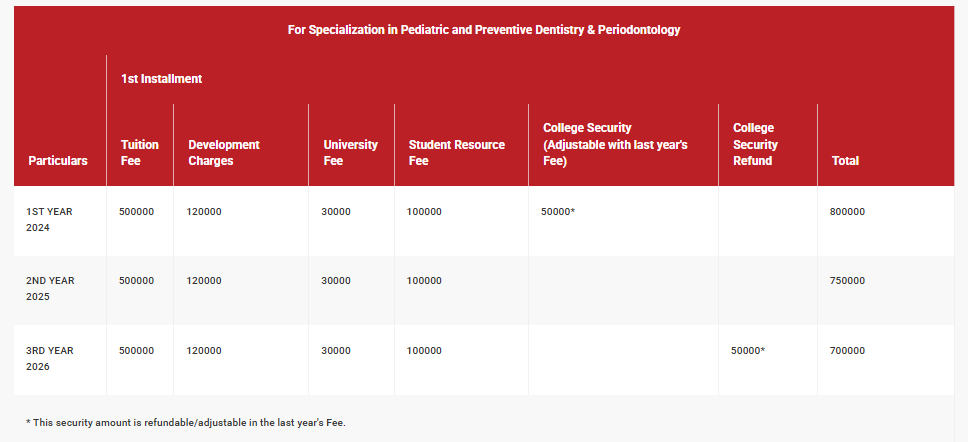968x442 pixels.
Task: Select the 1st Installment header cell
Action: pos(162,79)
